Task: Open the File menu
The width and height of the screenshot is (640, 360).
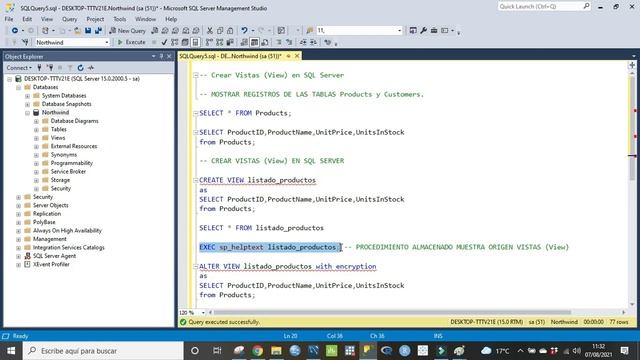Action: coord(9,19)
